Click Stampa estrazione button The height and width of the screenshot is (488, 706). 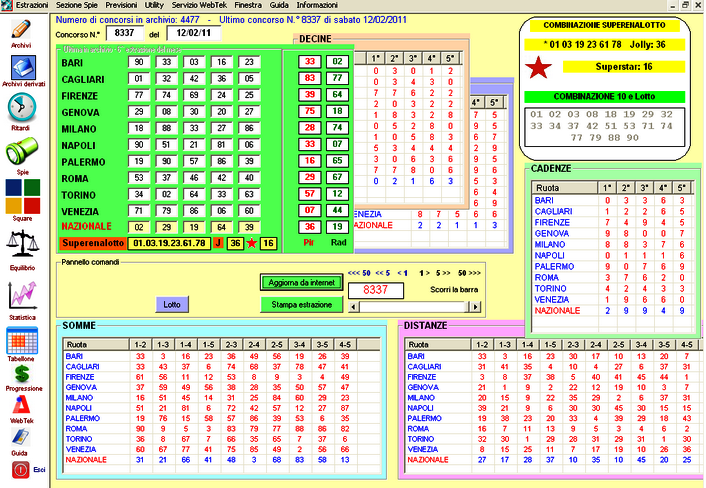(x=301, y=305)
